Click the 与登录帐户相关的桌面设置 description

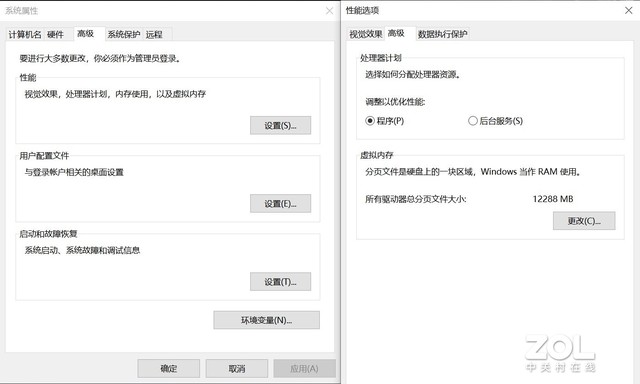[74, 172]
